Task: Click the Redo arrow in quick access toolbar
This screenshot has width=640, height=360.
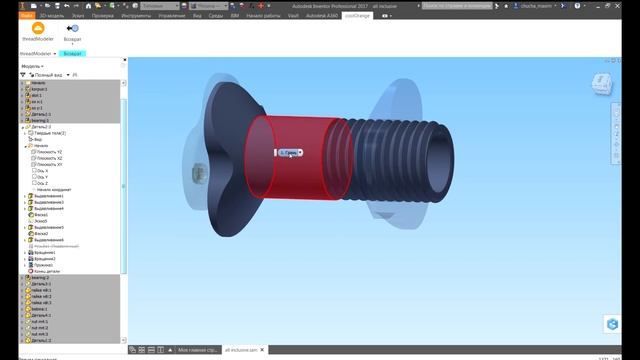Action: [x=76, y=6]
